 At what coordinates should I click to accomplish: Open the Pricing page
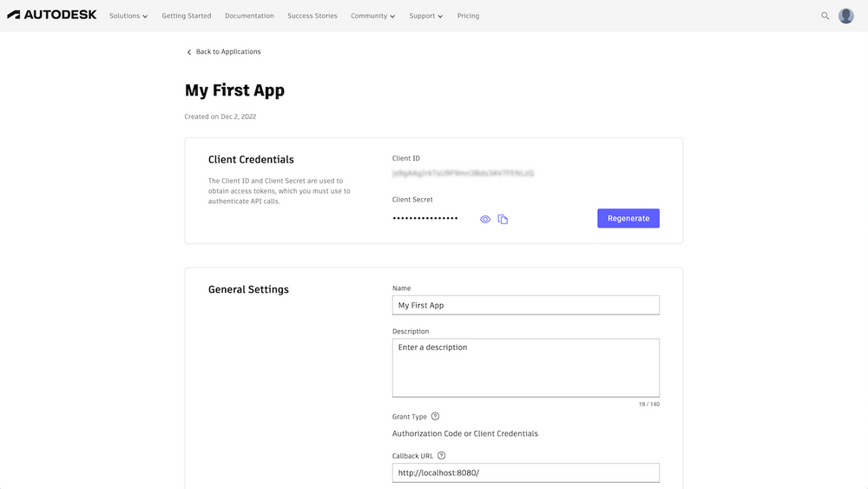469,16
